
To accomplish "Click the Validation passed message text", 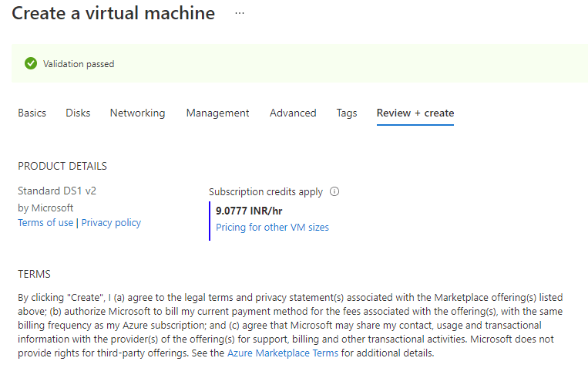I will (79, 64).
